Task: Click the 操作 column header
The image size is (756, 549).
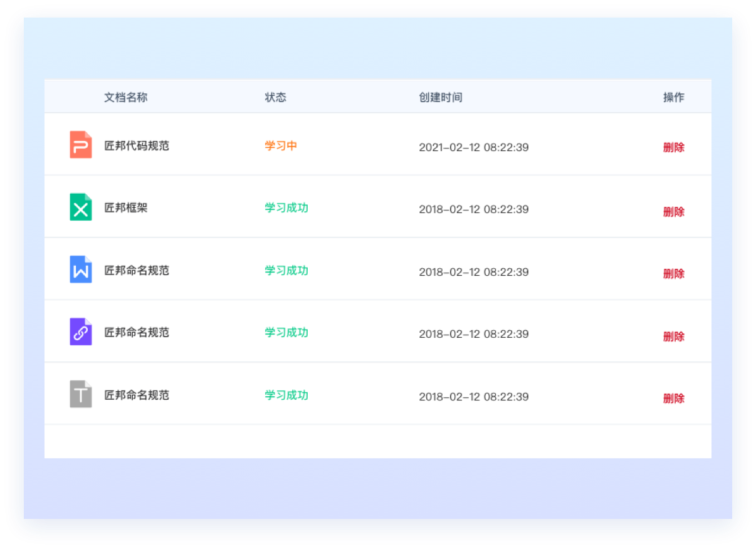Action: 673,97
